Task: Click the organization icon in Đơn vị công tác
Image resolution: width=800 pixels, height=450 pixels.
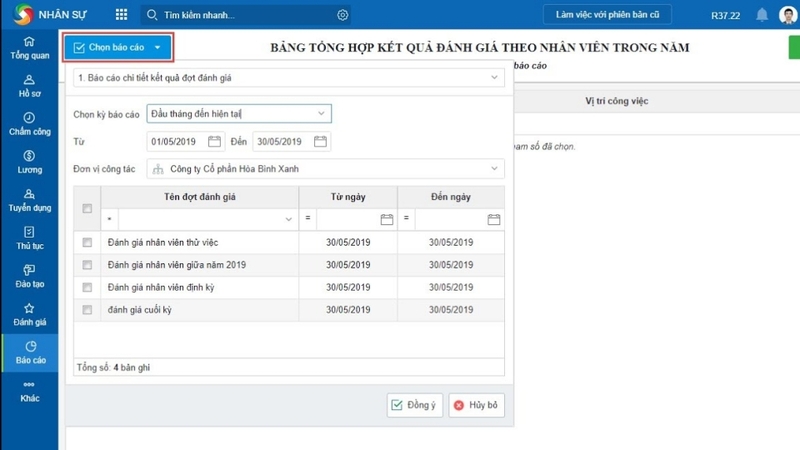Action: click(158, 169)
